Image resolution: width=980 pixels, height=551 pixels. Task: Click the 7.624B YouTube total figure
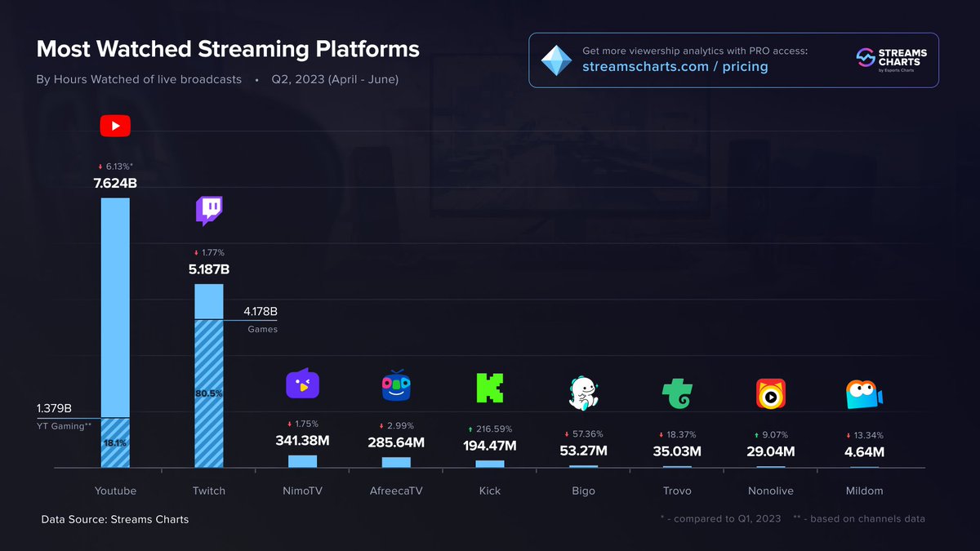(115, 184)
